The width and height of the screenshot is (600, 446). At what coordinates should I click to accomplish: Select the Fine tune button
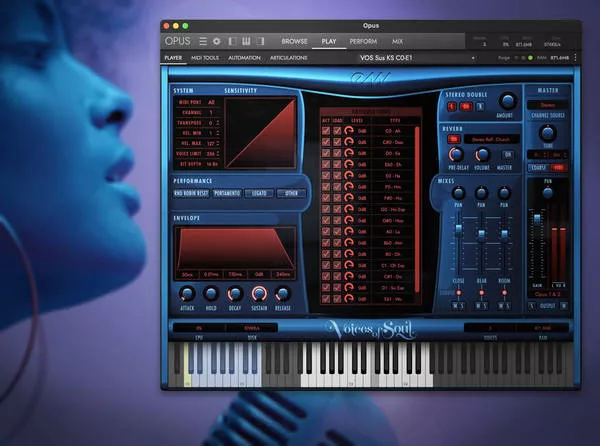tap(558, 168)
